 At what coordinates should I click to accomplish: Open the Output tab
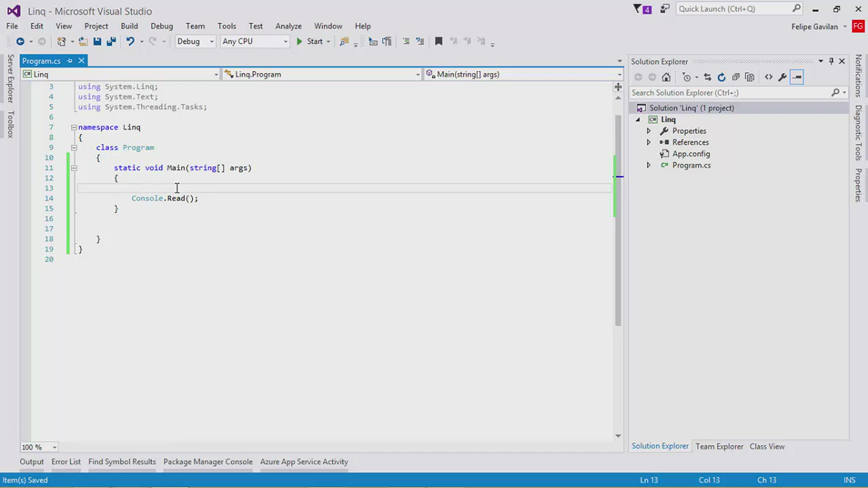tap(32, 462)
